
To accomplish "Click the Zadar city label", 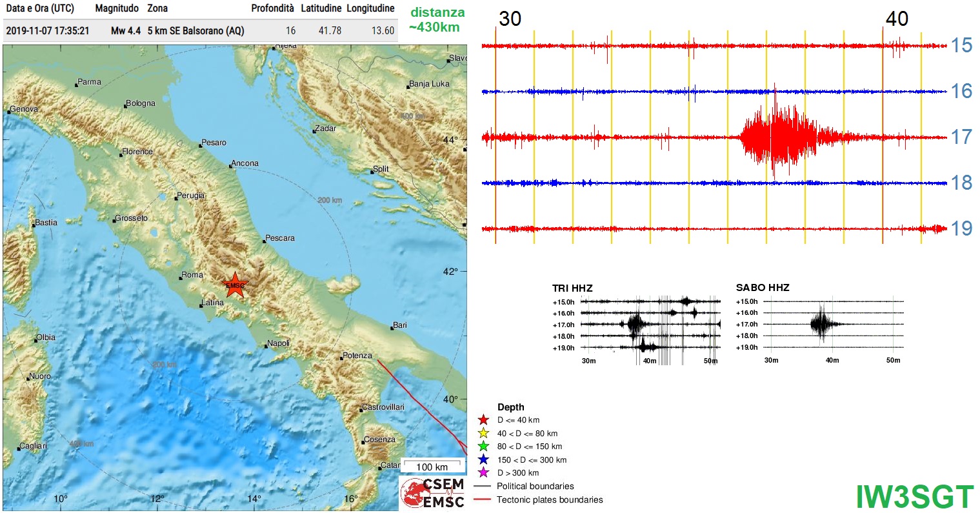I will (325, 128).
